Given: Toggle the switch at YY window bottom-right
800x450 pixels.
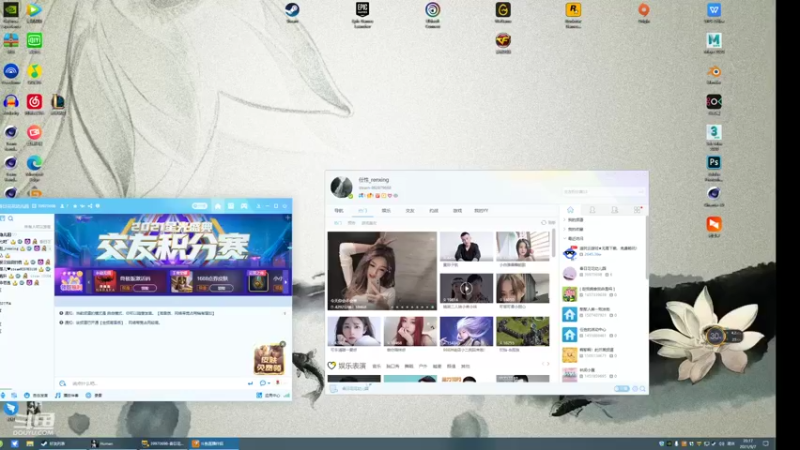Looking at the screenshot, I should pyautogui.click(x=621, y=389).
